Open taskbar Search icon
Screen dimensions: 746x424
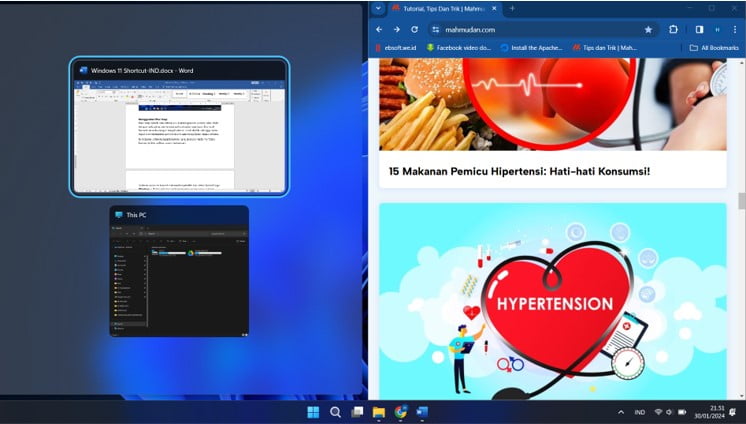[x=335, y=411]
